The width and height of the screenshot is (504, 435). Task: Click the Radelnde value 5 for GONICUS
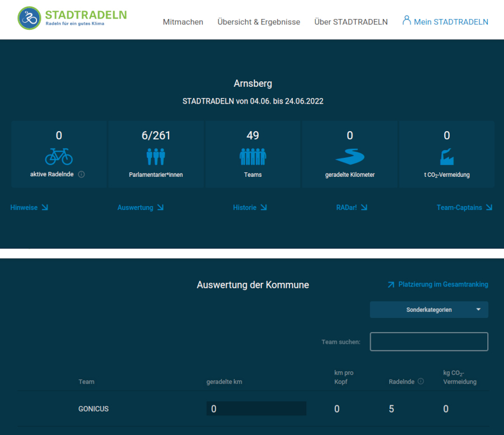pos(391,409)
